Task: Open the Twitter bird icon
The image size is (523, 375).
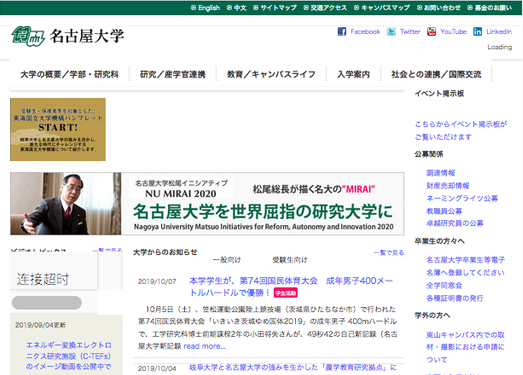Action: 391,32
